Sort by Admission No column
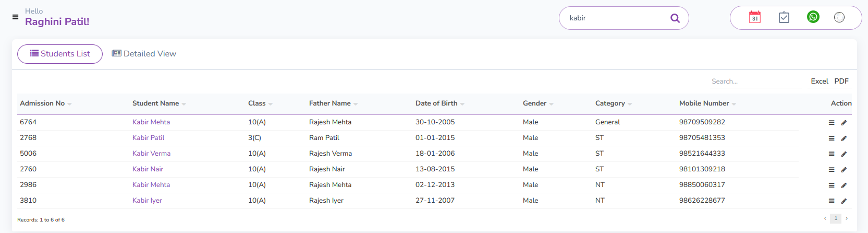The width and height of the screenshot is (868, 233). click(x=45, y=103)
